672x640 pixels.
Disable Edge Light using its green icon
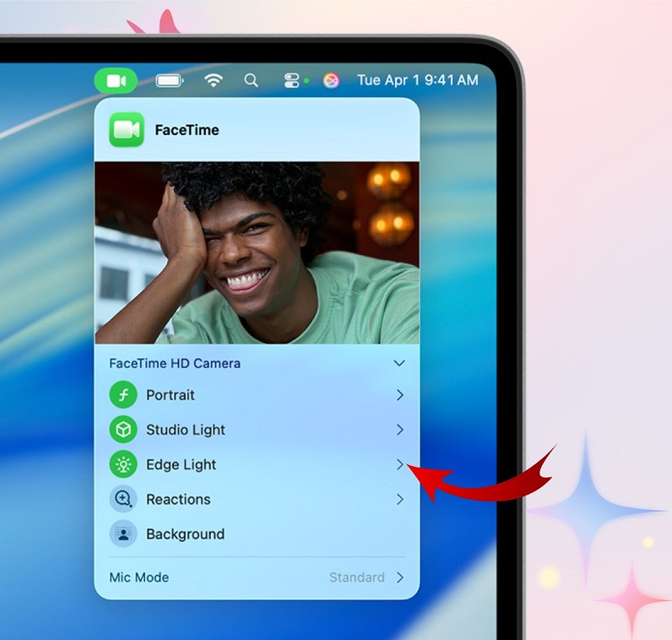tap(123, 464)
